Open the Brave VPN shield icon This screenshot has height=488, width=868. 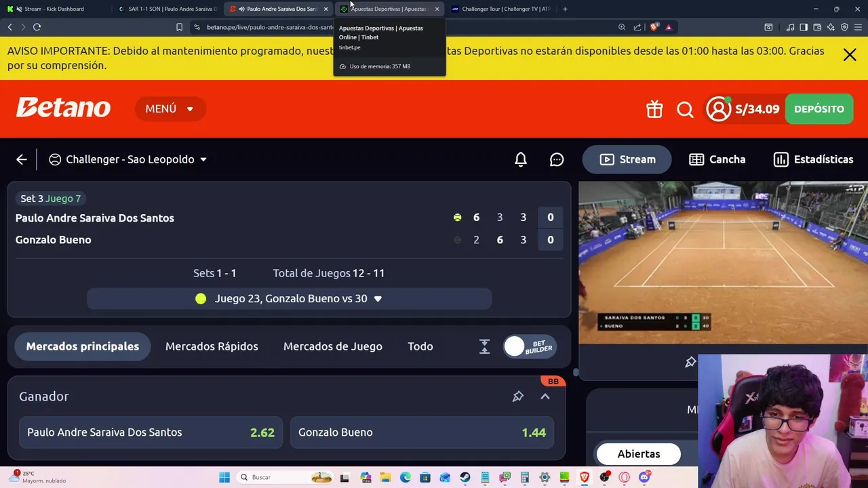tap(844, 27)
